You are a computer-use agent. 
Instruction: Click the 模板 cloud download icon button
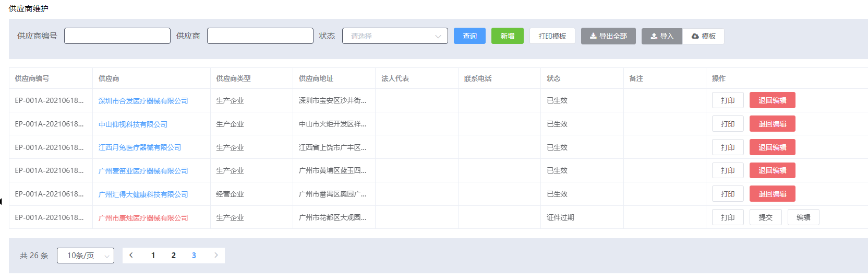click(703, 36)
